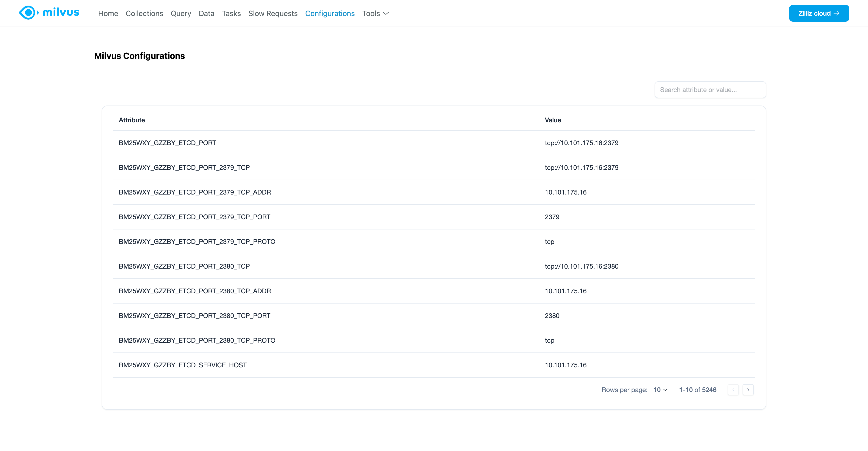Click the Value column header
The width and height of the screenshot is (868, 451).
pyautogui.click(x=553, y=120)
